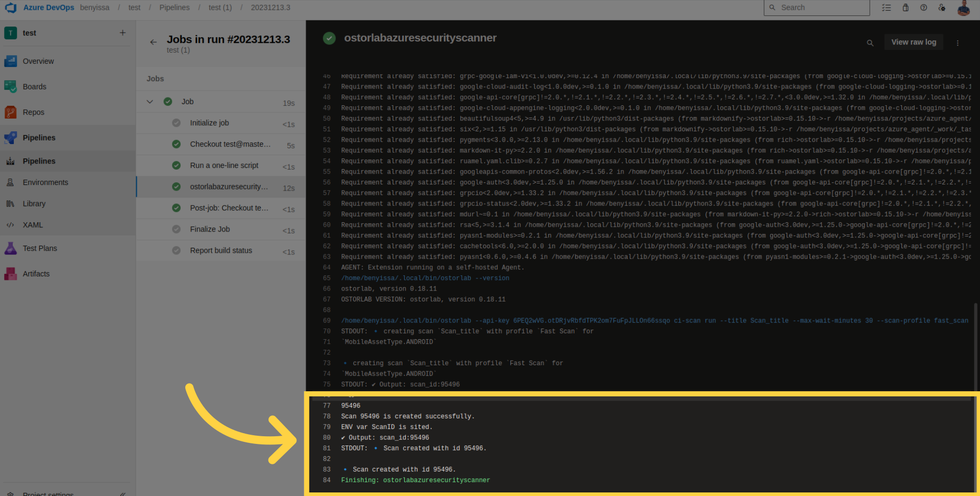Select Library in Pipelines submenu
980x496 pixels.
point(34,203)
